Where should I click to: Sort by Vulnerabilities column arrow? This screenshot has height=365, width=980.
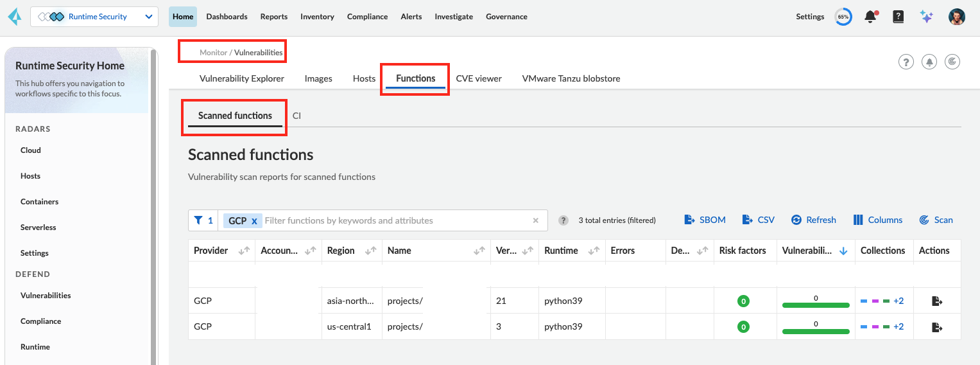point(843,251)
